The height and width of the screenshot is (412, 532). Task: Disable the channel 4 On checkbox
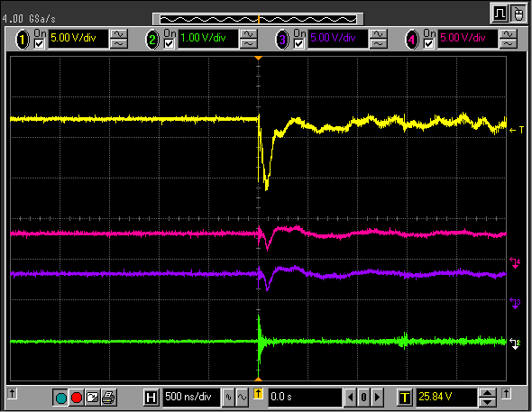click(x=428, y=44)
